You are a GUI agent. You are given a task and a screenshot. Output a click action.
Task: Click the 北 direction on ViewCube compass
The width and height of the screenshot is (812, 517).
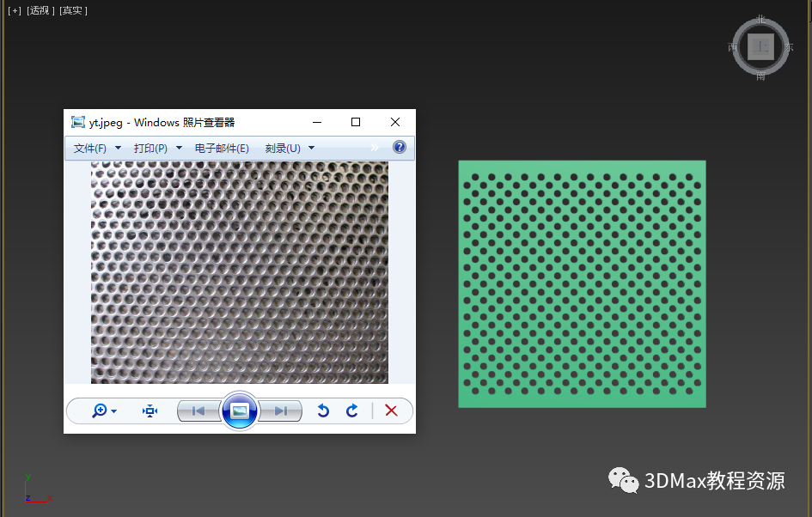tap(760, 20)
